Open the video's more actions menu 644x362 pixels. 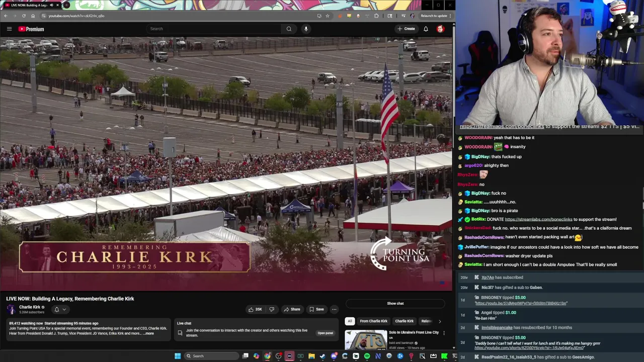(x=334, y=309)
